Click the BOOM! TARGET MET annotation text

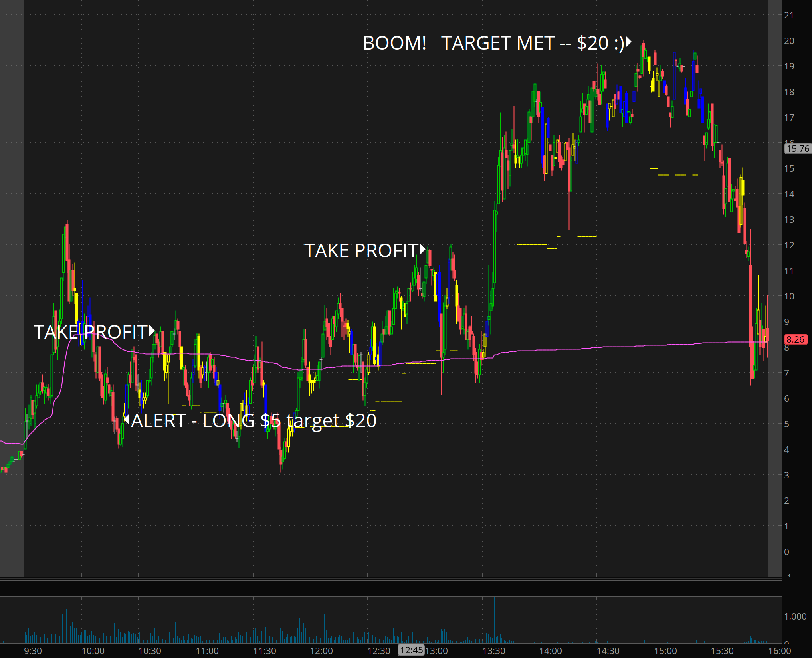click(x=493, y=43)
